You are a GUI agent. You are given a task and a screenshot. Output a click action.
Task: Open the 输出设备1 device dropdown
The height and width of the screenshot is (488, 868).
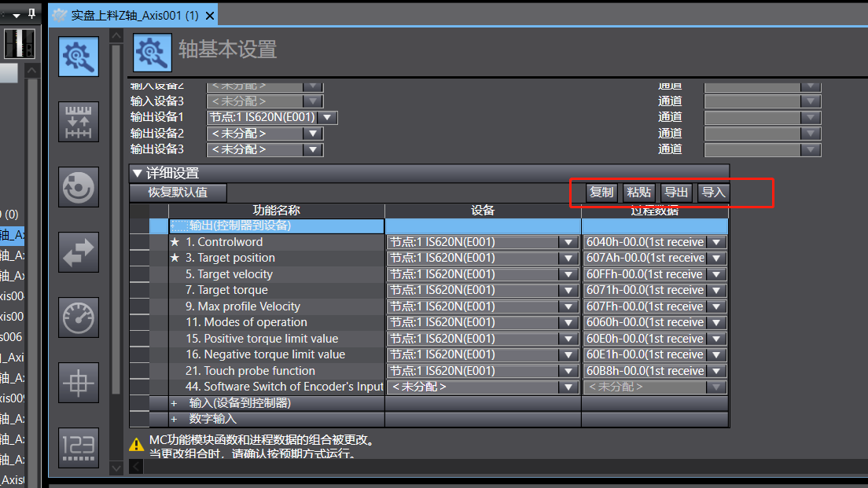pyautogui.click(x=327, y=117)
